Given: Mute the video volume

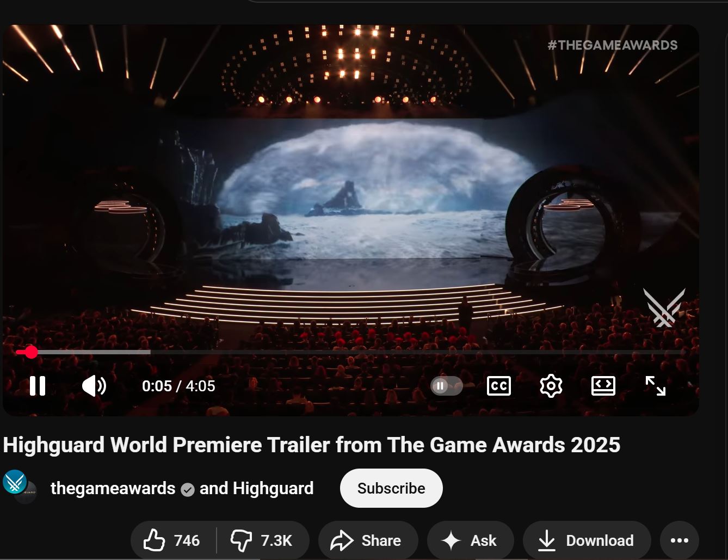Looking at the screenshot, I should tap(94, 386).
